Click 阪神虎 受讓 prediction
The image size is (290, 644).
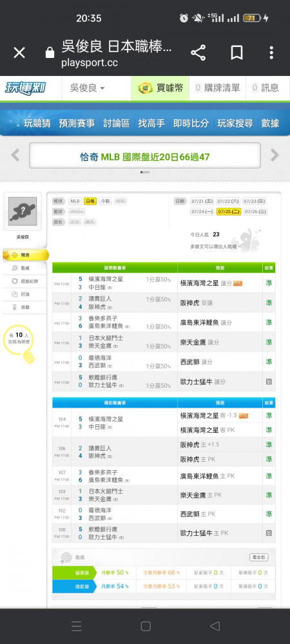(x=197, y=303)
